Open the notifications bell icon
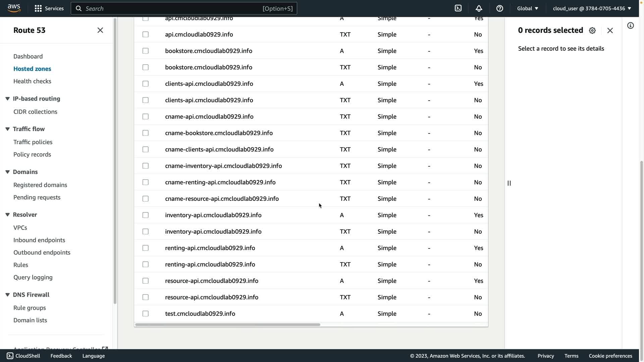This screenshot has height=362, width=644. click(479, 8)
